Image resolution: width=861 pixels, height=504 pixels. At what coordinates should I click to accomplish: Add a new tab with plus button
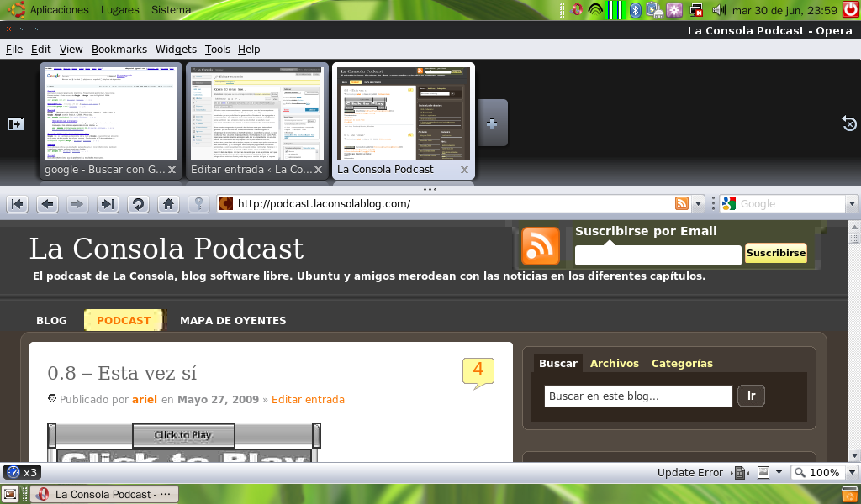pyautogui.click(x=492, y=123)
